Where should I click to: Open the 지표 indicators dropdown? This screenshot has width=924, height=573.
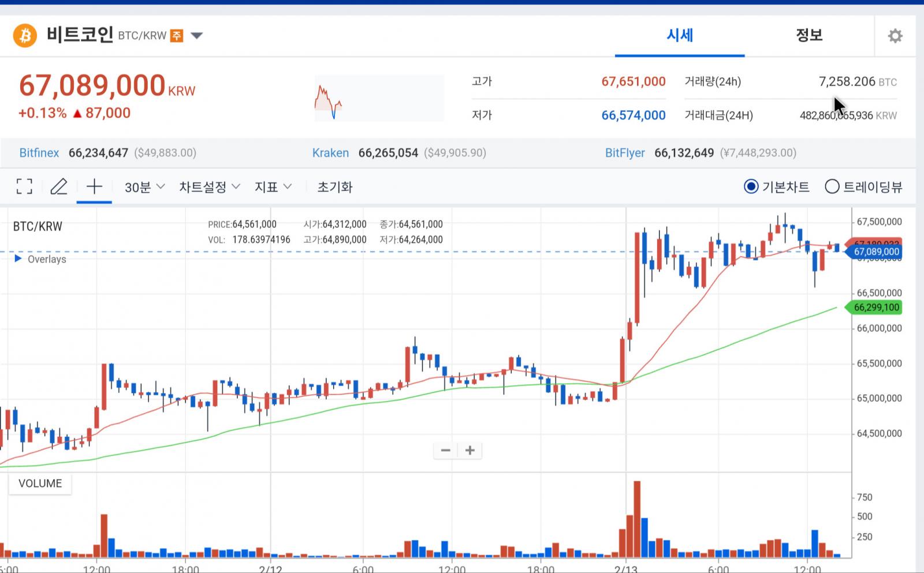point(273,187)
